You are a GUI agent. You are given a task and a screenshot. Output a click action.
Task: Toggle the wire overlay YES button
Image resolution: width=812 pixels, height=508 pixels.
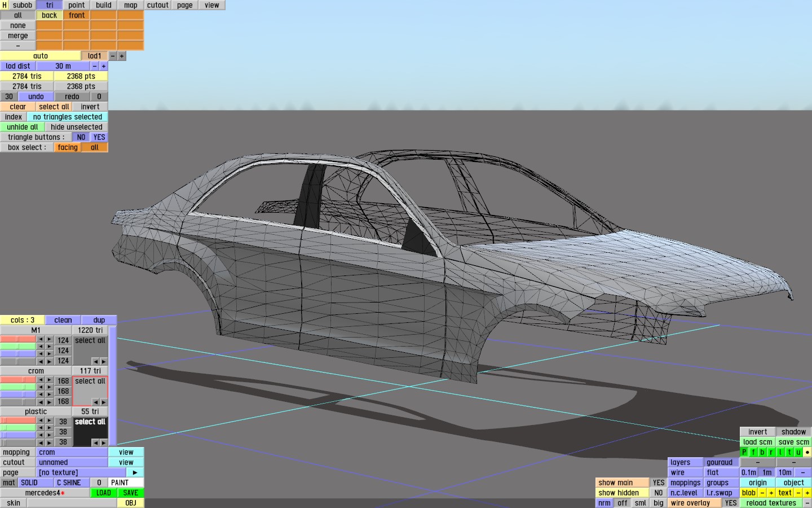pyautogui.click(x=731, y=503)
